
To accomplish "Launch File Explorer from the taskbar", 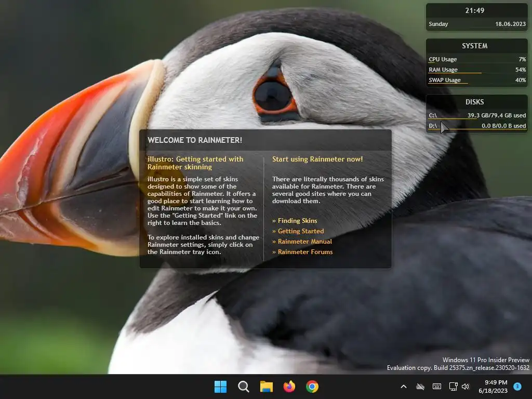I will pos(267,387).
